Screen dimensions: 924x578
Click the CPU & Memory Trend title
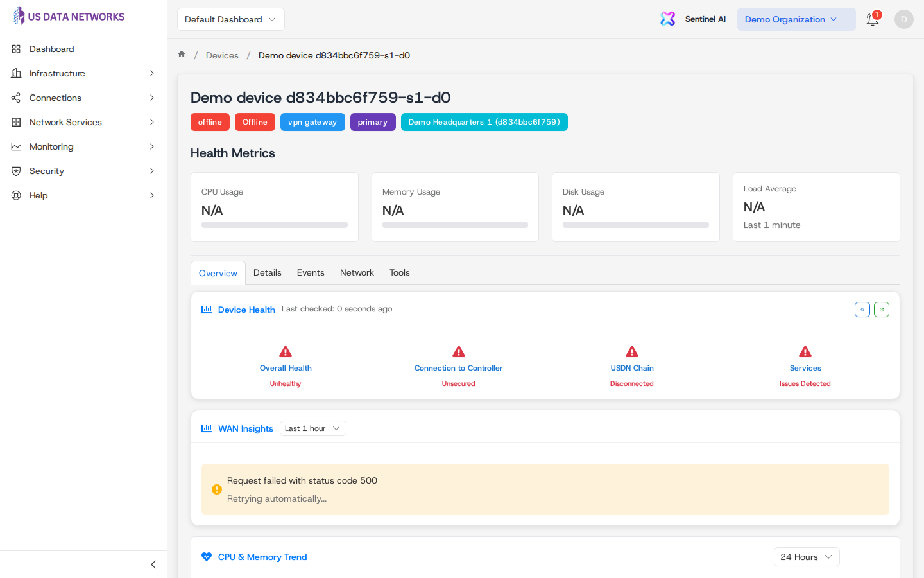[x=262, y=557]
